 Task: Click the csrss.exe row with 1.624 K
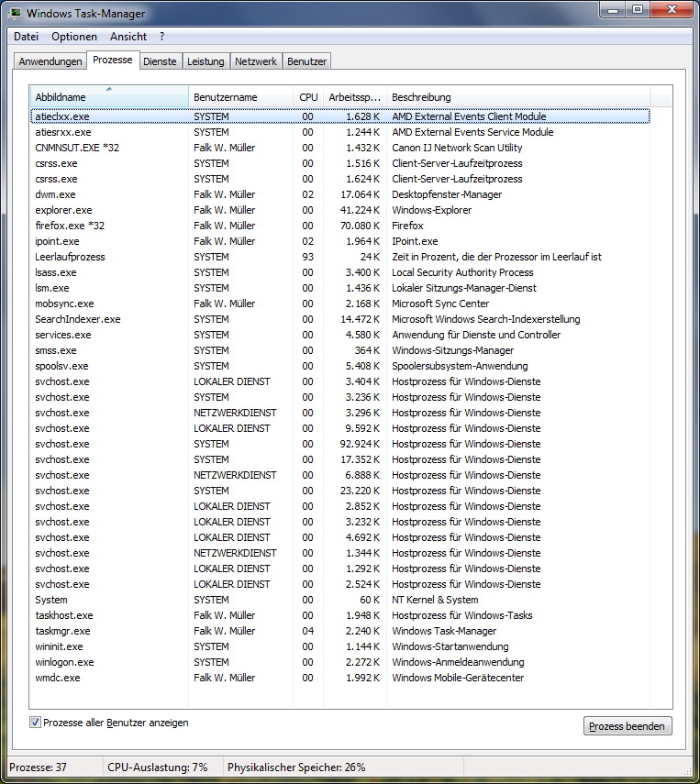340,179
